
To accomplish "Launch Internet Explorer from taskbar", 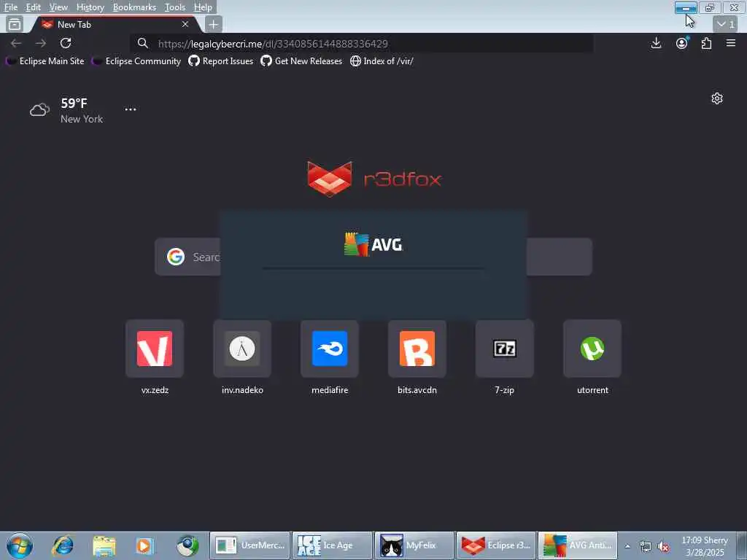I will (63, 545).
